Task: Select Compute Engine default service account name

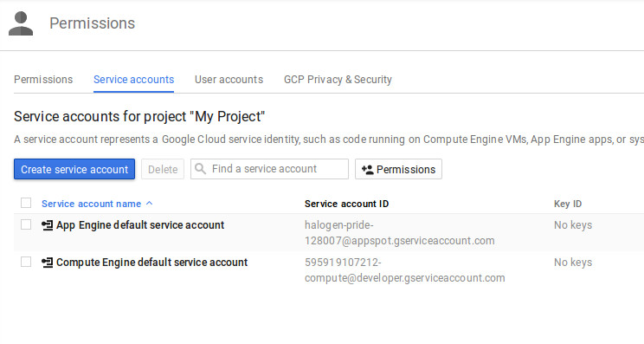Action: click(x=152, y=263)
